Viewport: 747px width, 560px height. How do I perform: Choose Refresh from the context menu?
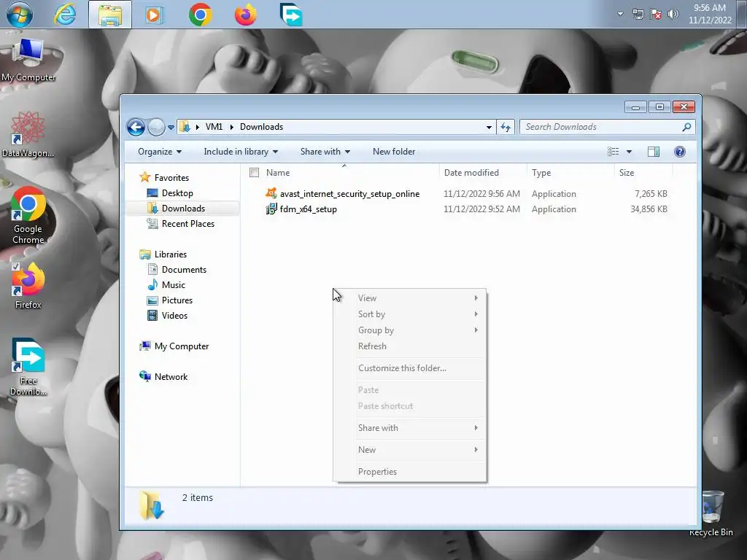[410, 346]
